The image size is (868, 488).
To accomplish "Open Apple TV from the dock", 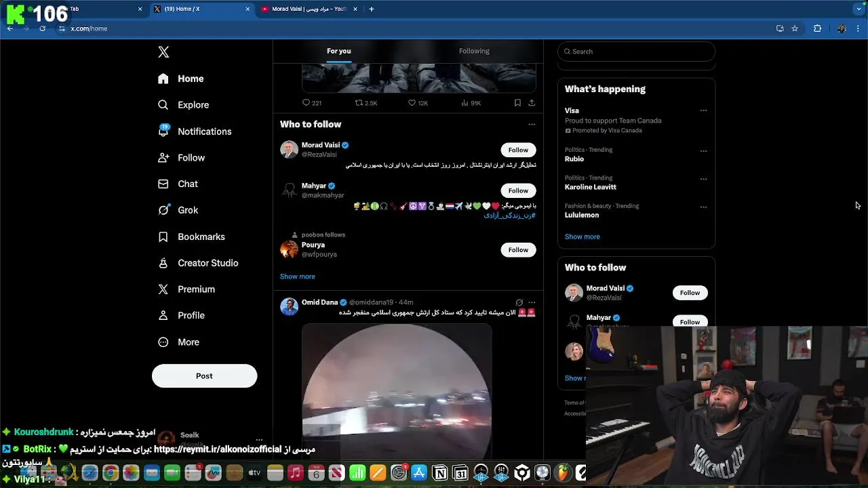I will point(254,473).
